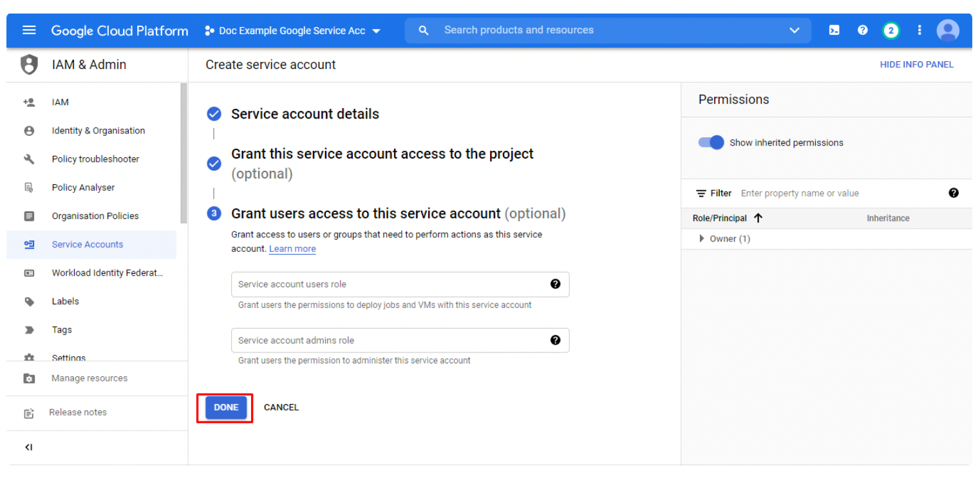
Task: Click the Release notes document icon
Action: [x=29, y=413]
